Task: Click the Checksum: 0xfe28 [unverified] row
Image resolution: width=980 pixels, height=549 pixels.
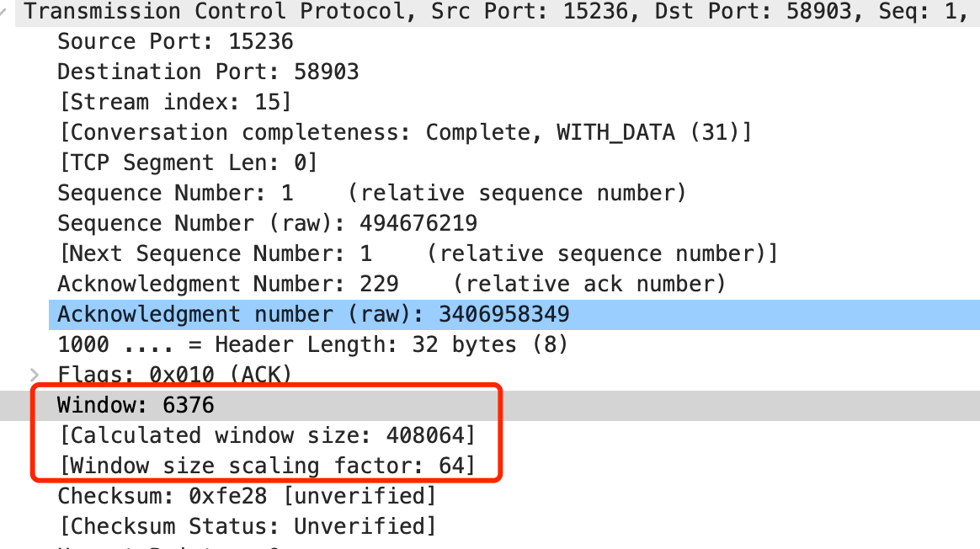Action: (247, 496)
